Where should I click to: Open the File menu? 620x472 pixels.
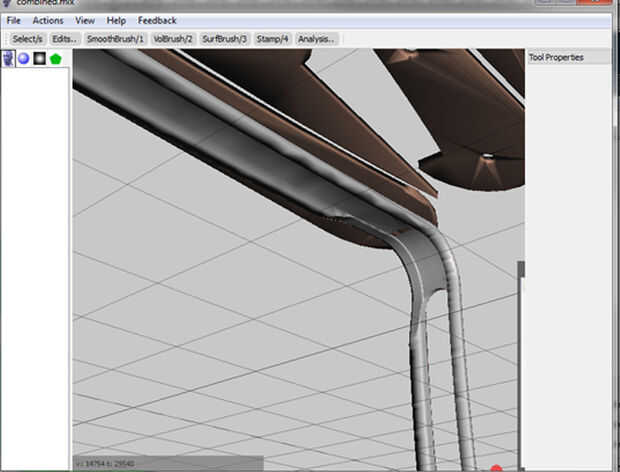pos(14,21)
